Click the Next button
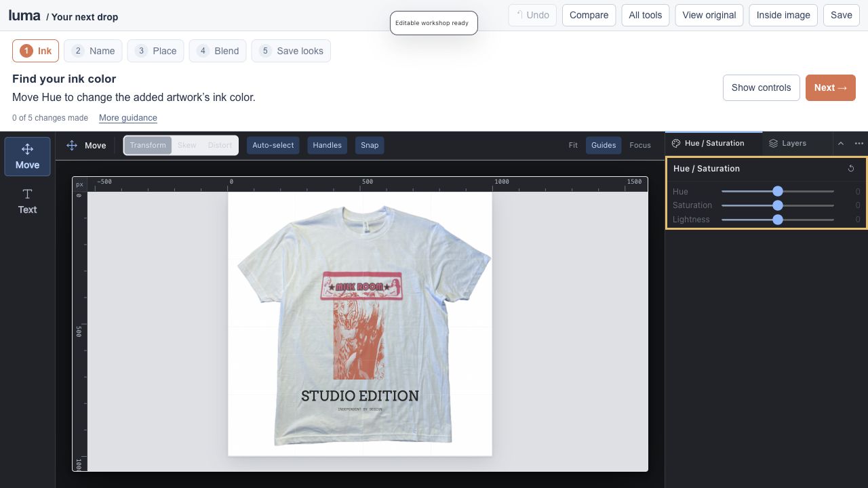 click(x=831, y=87)
